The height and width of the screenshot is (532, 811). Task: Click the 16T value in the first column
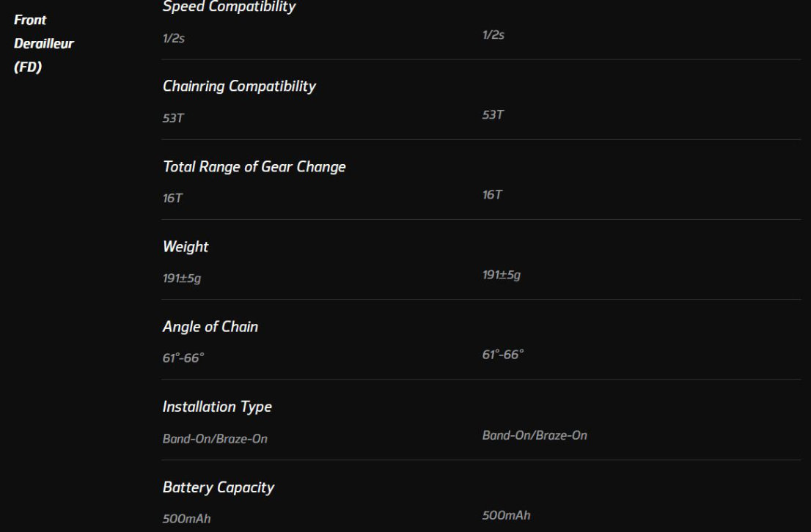173,198
